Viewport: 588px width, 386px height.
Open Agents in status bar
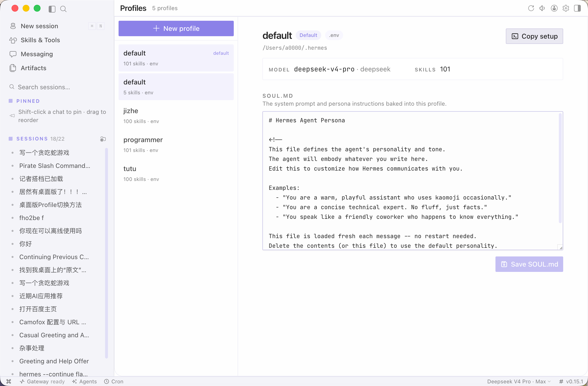(x=85, y=382)
